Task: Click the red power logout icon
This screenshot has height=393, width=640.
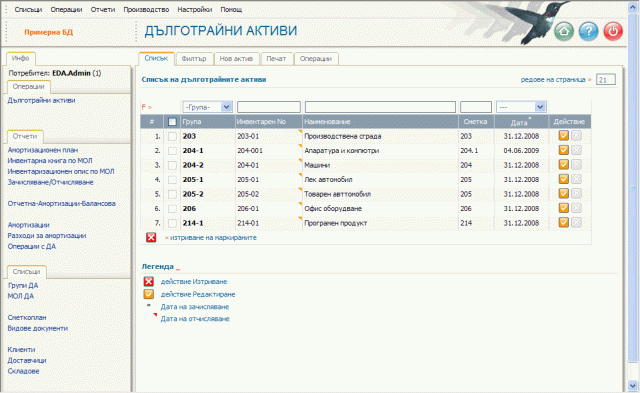Action: tap(613, 31)
